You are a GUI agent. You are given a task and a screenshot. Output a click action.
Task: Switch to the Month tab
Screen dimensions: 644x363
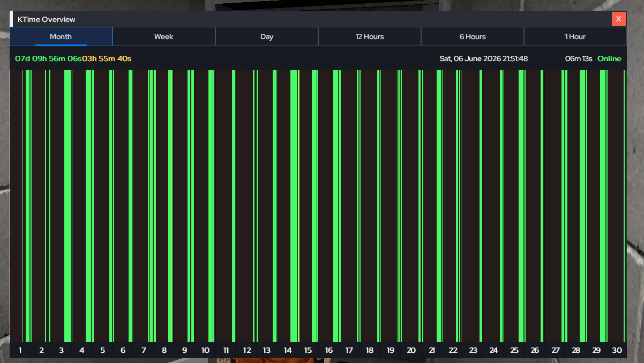coord(61,36)
